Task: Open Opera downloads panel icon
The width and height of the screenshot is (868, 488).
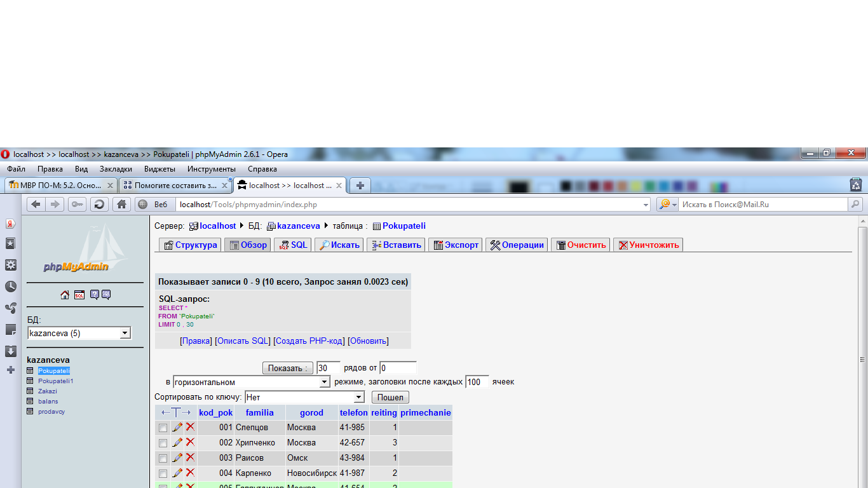Action: 11,351
